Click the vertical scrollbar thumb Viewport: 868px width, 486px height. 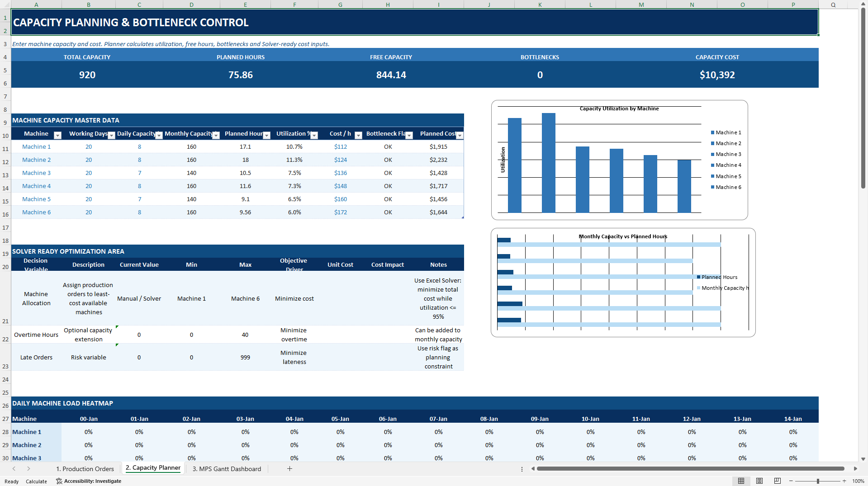pyautogui.click(x=863, y=98)
